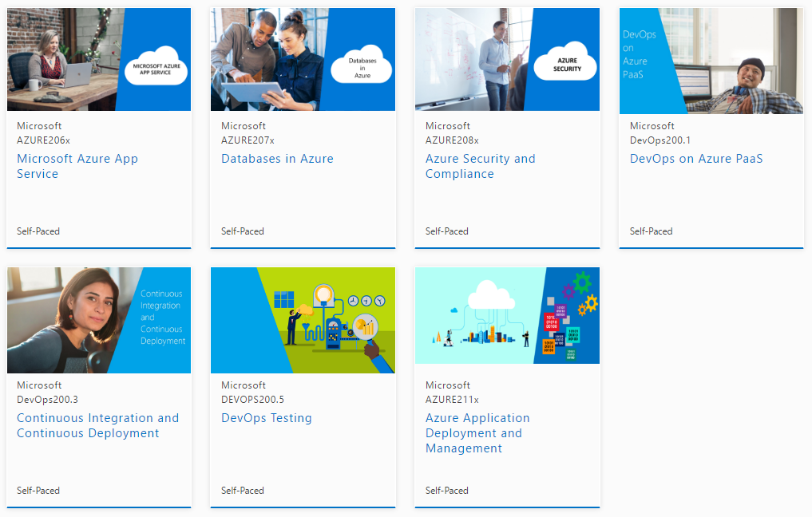Click Self-Paced on the DevOps Testing card
This screenshot has height=517, width=812.
click(242, 491)
